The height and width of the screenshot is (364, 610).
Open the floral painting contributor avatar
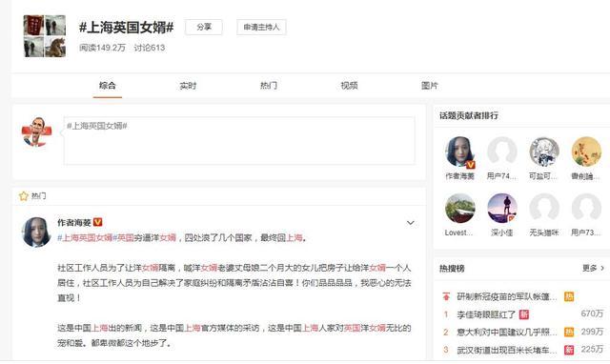click(586, 152)
